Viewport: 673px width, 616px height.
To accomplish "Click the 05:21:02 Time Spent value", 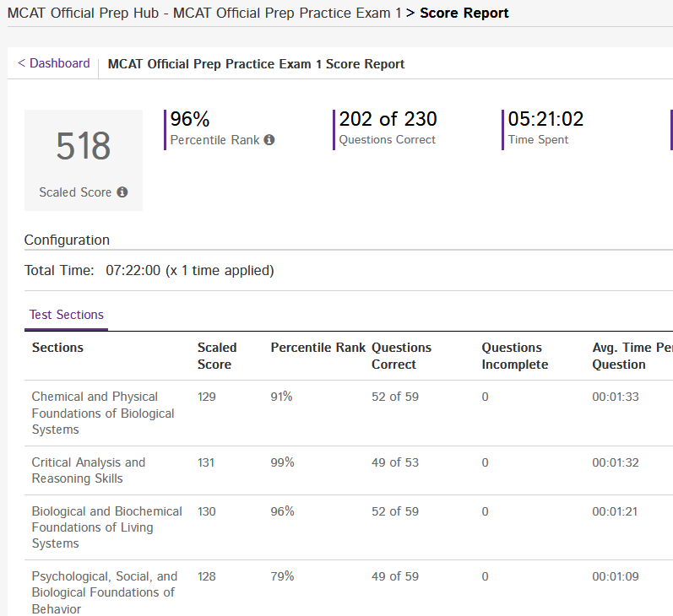I will [545, 120].
